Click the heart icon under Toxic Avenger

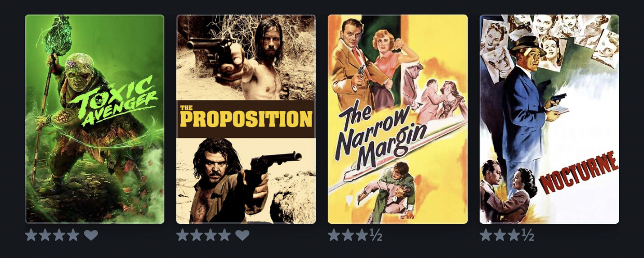click(x=91, y=235)
